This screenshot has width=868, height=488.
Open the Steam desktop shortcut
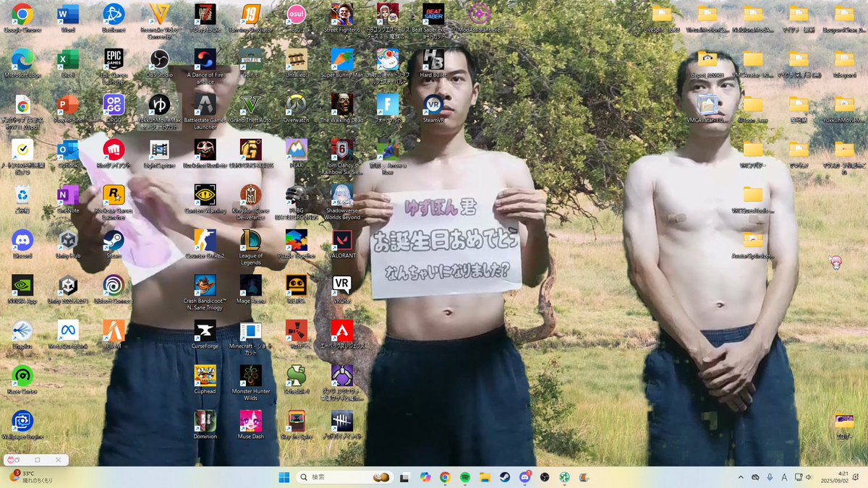coord(114,244)
